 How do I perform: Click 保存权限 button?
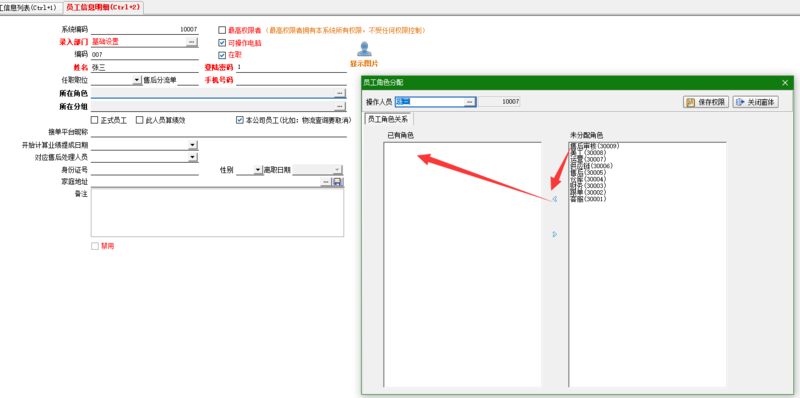tap(706, 102)
